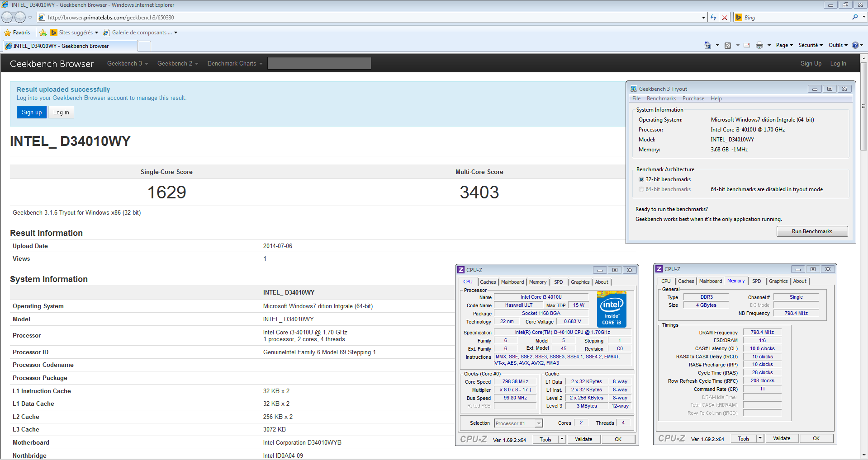Click the Core Speed value 798.38 MHz

coord(515,382)
